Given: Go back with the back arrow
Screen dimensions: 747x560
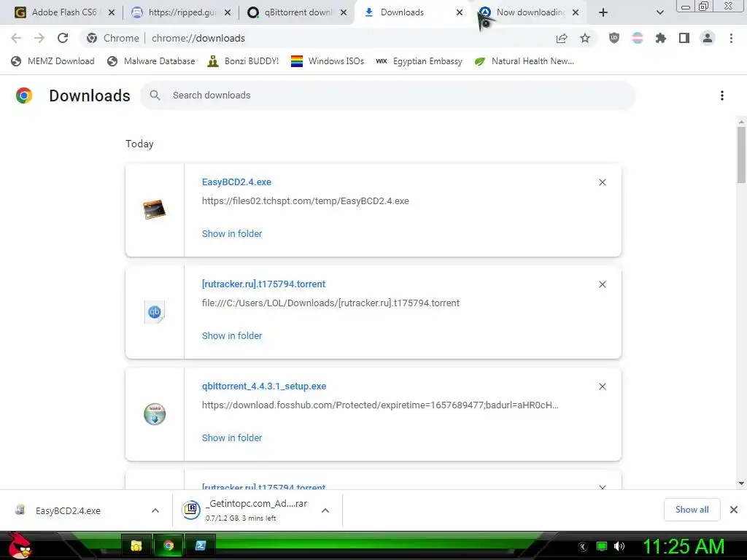Looking at the screenshot, I should tap(16, 38).
